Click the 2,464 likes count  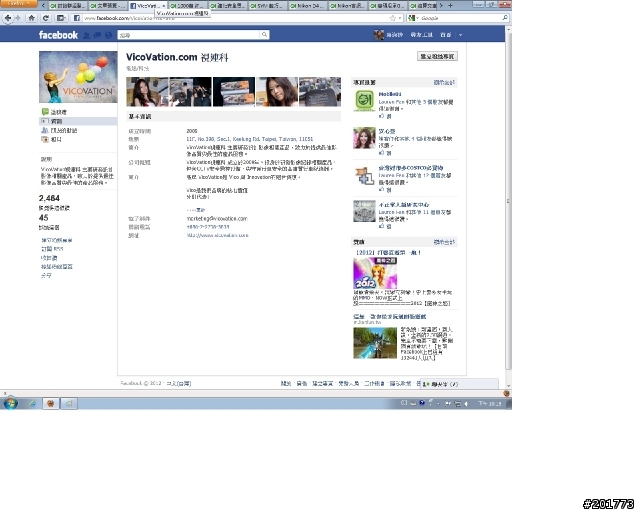point(49,198)
